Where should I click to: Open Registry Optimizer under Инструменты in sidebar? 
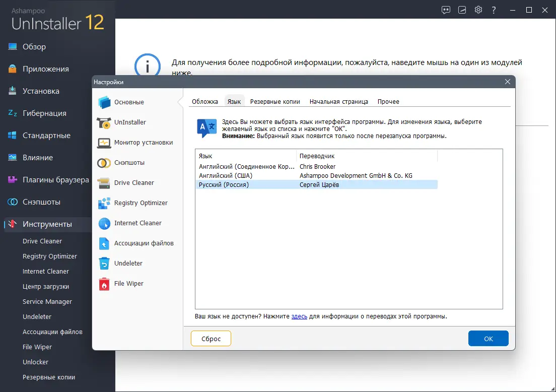click(50, 256)
